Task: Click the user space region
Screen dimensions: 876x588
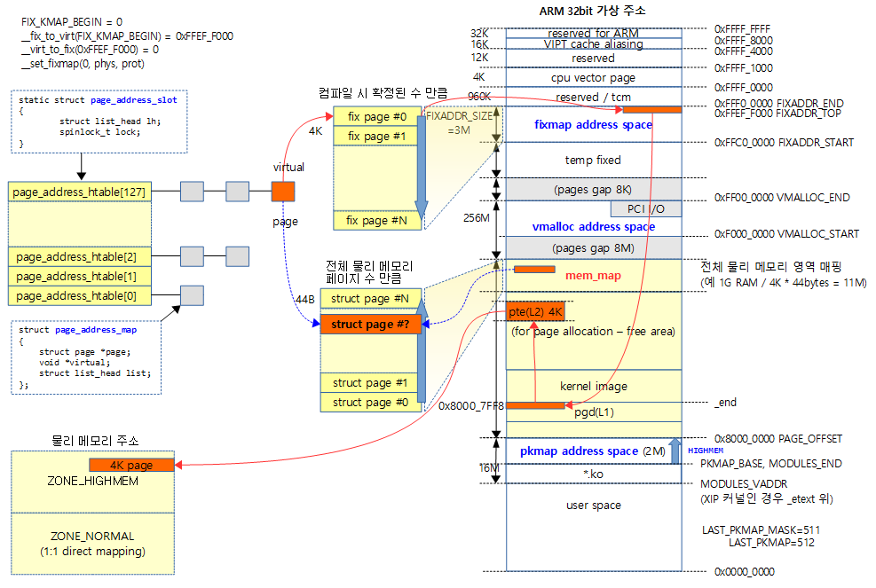Action: pyautogui.click(x=593, y=506)
